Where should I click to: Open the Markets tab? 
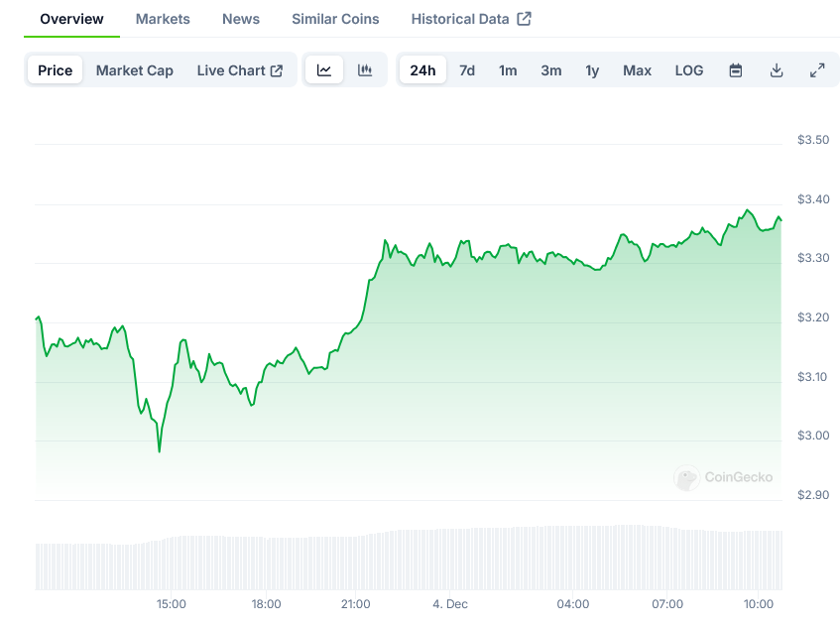(163, 19)
